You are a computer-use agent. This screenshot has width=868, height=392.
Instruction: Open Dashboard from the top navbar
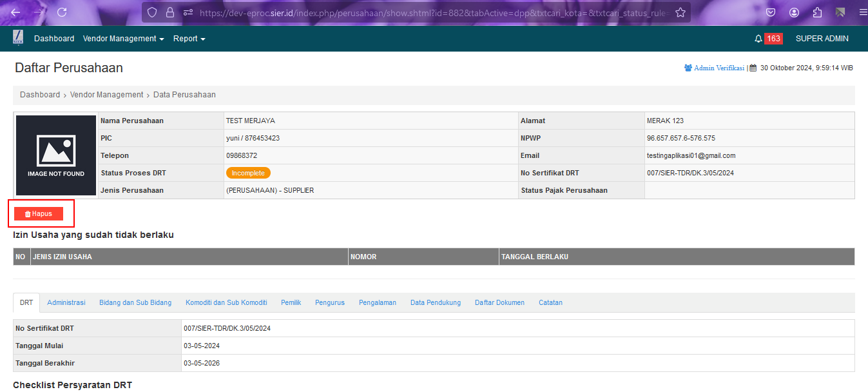54,39
